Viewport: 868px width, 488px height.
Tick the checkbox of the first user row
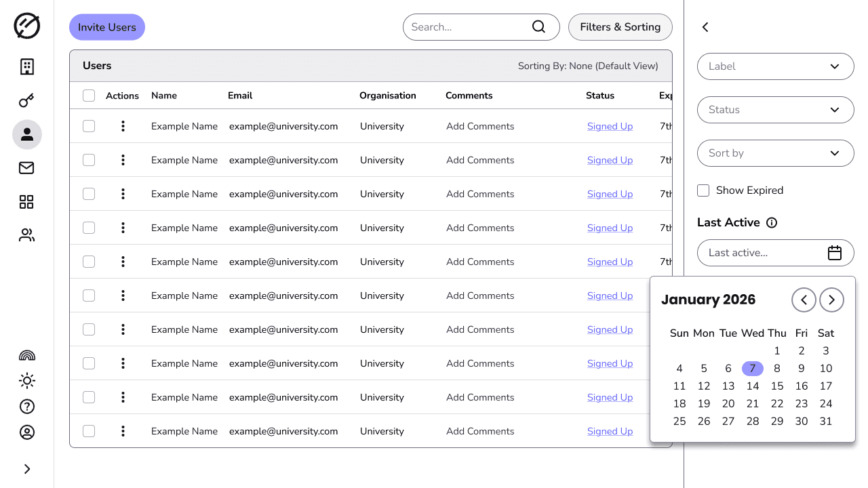point(89,126)
